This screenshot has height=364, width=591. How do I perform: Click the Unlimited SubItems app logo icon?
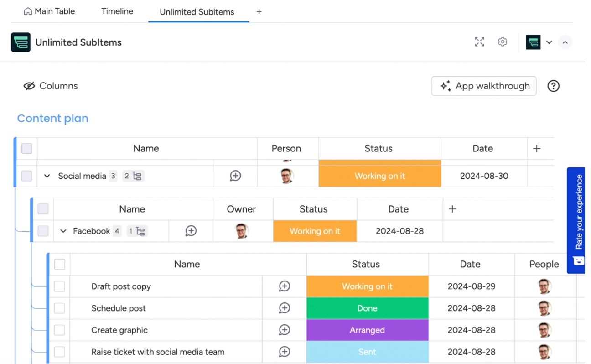(x=20, y=42)
